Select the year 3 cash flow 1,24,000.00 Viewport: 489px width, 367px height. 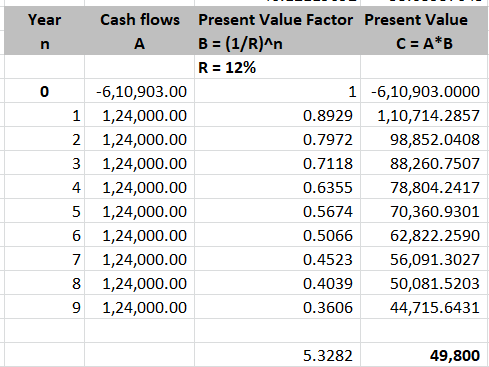coord(140,163)
